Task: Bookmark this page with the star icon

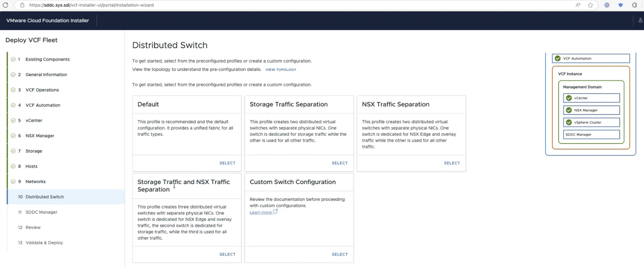Action: coord(590,5)
